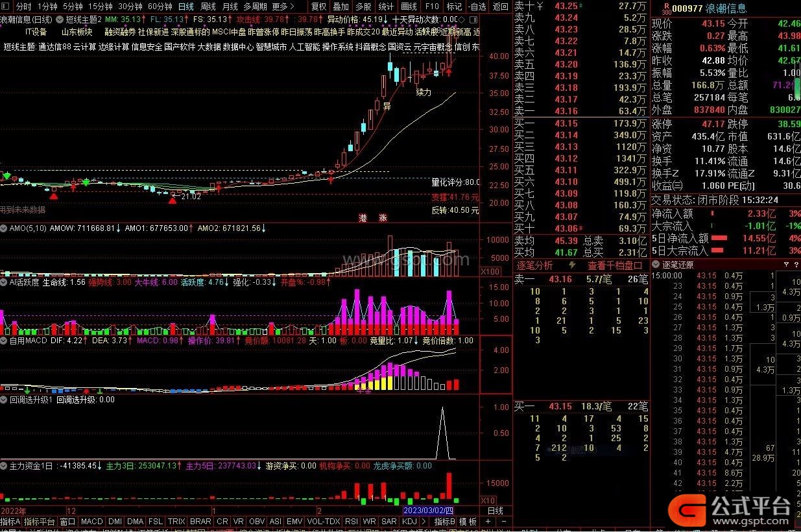Viewport: 801px width, 532px height.
Task: Open the filter icon in 逐笔还原 header
Action: point(787,265)
